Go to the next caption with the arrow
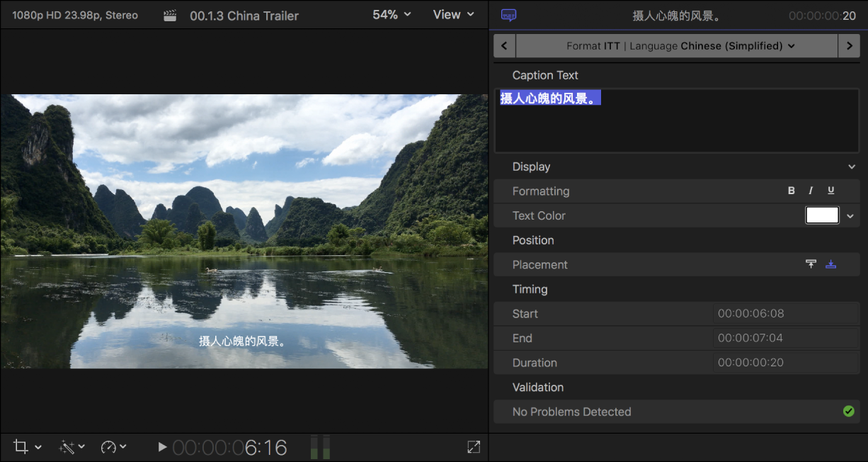The width and height of the screenshot is (868, 462). click(850, 45)
